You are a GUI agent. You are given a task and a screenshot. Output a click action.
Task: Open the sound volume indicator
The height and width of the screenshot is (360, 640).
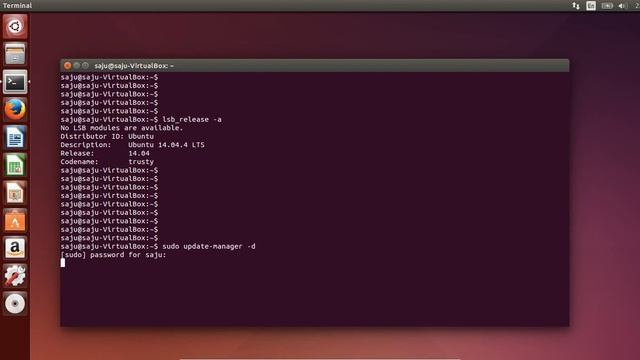pos(622,6)
